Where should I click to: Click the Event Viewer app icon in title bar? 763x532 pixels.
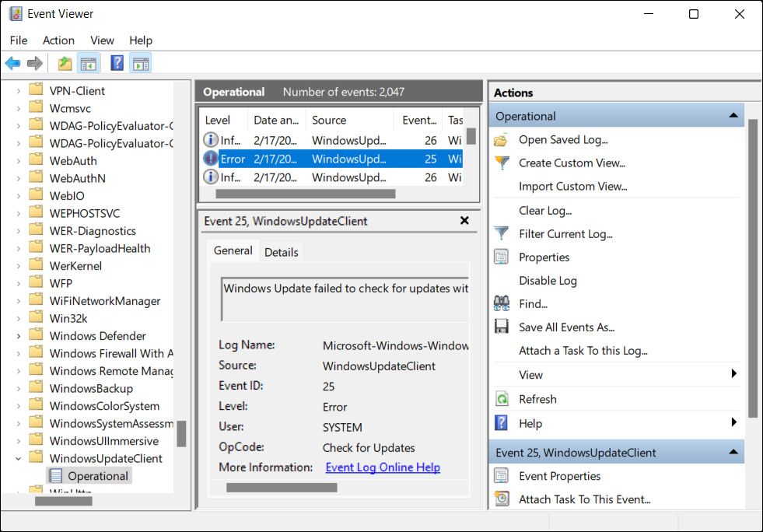[x=16, y=14]
